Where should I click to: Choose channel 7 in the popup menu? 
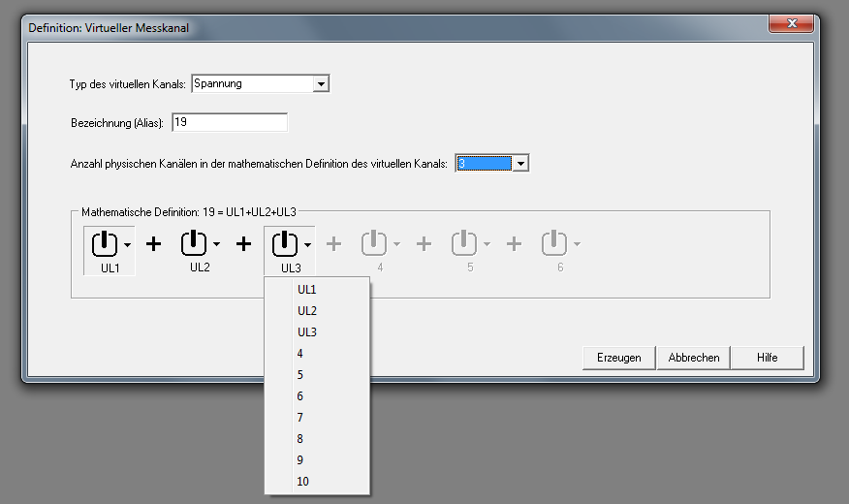click(300, 418)
